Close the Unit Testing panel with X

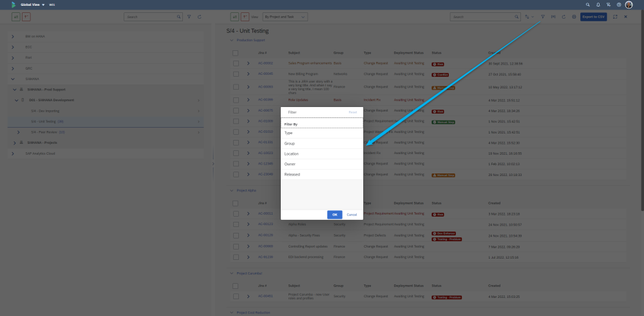[x=625, y=17]
